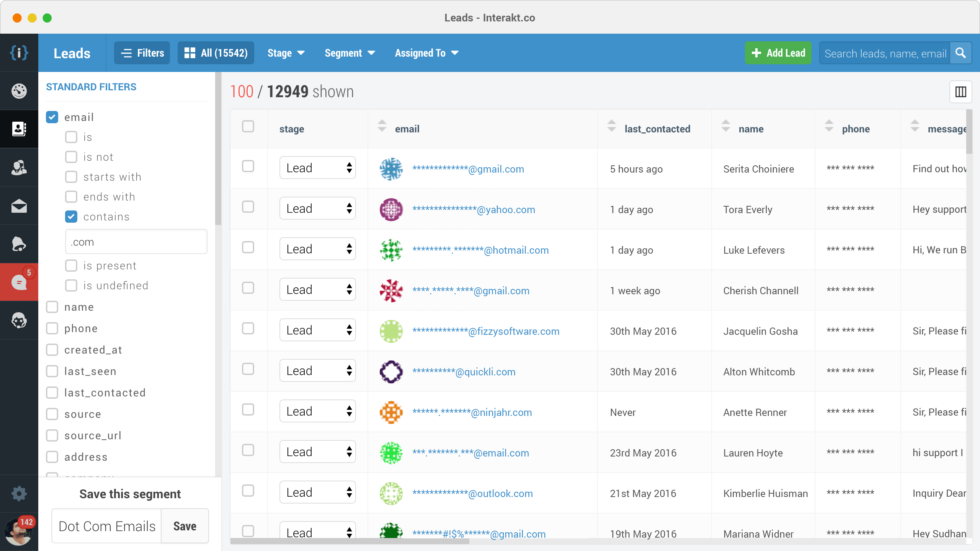Viewport: 980px width, 551px height.
Task: Open chat icon with 5 badge
Action: click(x=19, y=282)
